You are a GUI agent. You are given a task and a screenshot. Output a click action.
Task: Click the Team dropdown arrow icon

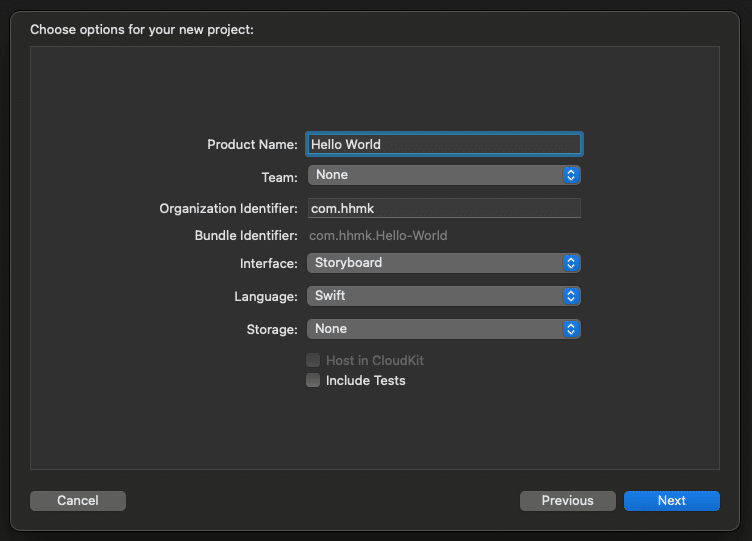571,175
